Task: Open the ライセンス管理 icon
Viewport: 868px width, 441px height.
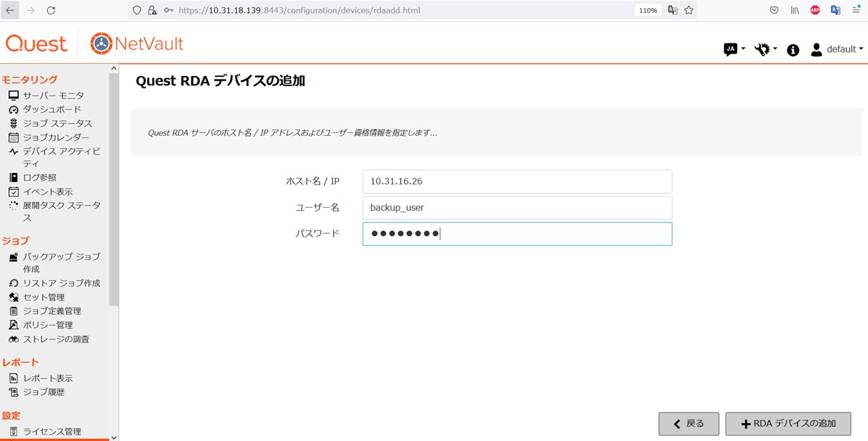Action: (x=14, y=432)
